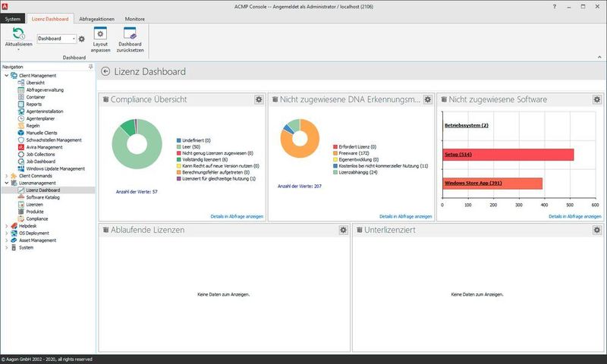Image resolution: width=607 pixels, height=364 pixels.
Task: Open Manuelle Clients entry
Action: tap(42, 133)
